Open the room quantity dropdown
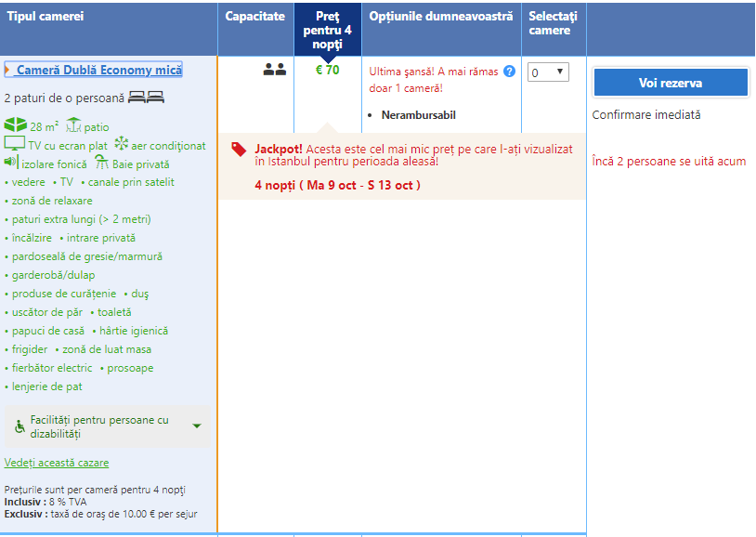The image size is (756, 537). (x=548, y=72)
